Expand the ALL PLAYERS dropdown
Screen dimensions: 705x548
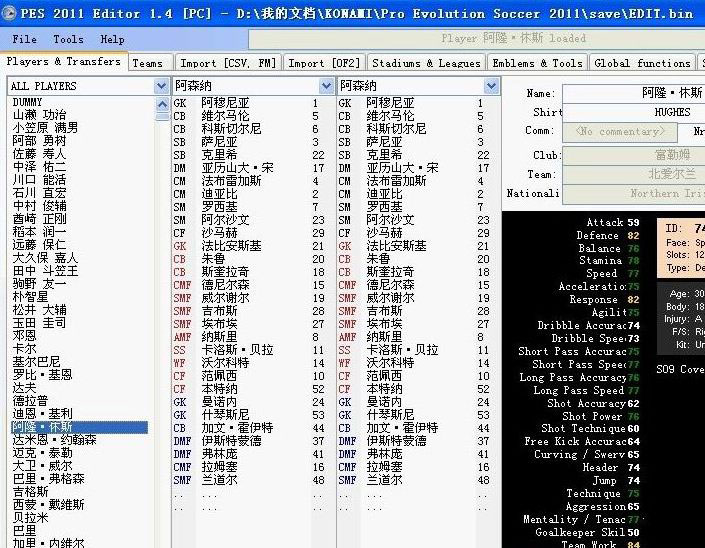[161, 86]
